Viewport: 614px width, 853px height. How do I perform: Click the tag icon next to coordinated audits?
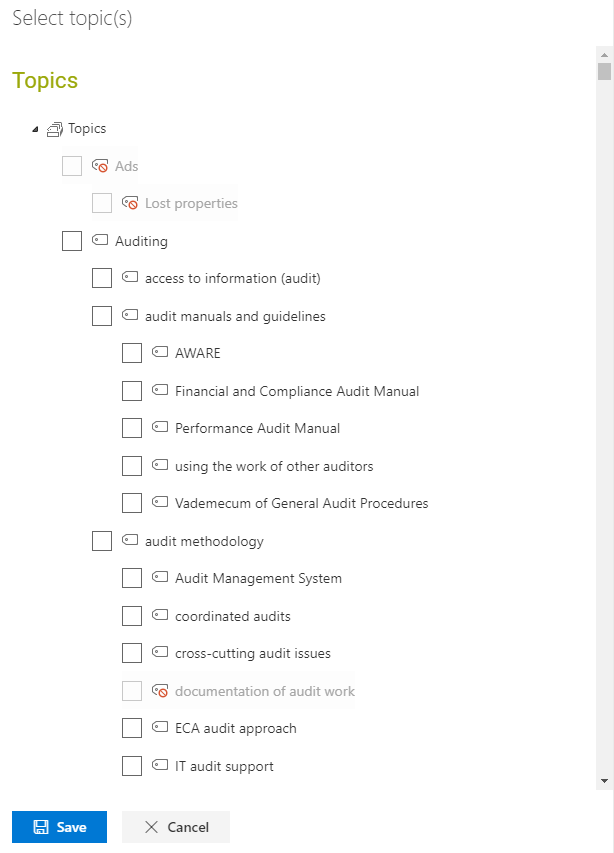pos(159,615)
